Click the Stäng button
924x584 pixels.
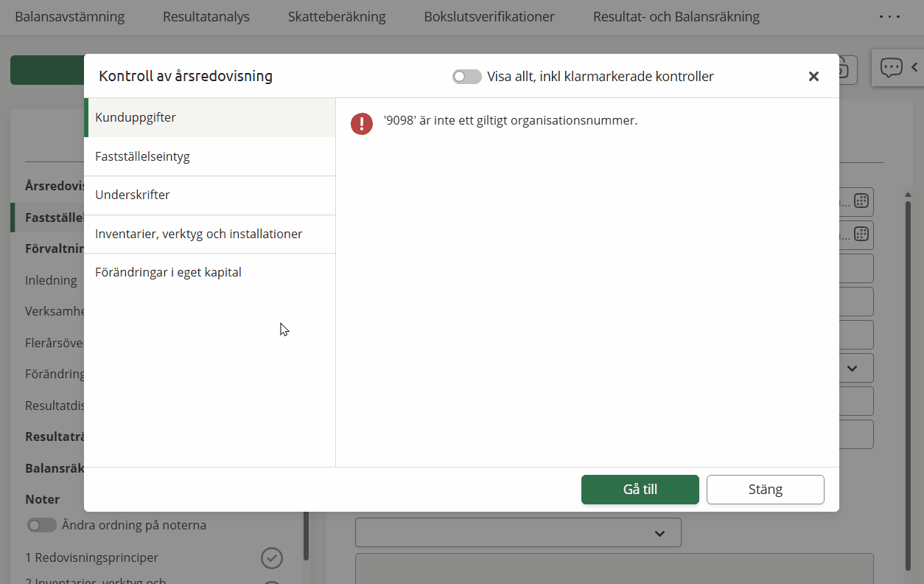(x=765, y=490)
